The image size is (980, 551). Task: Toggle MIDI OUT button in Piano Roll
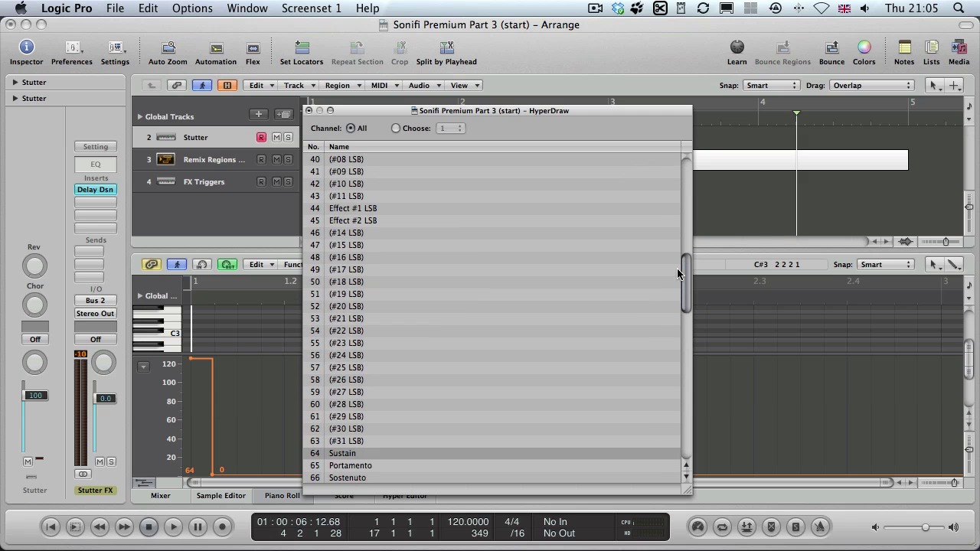click(227, 265)
